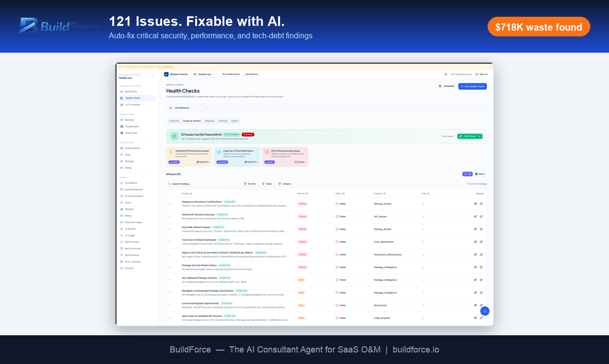Switch to the Releases tab
This screenshot has height=364, width=609.
[210, 121]
